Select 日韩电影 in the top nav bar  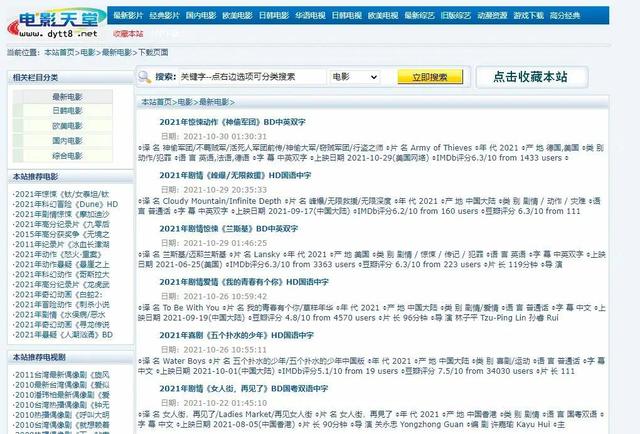(x=274, y=16)
